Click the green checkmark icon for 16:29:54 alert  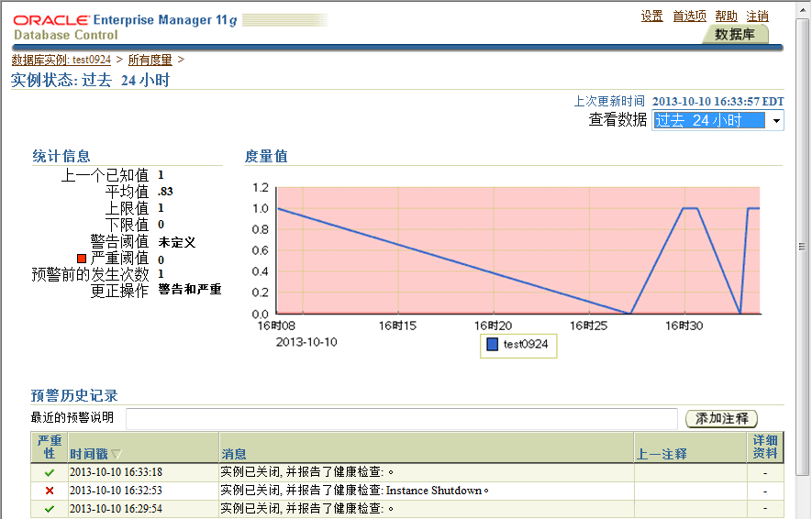(50, 509)
